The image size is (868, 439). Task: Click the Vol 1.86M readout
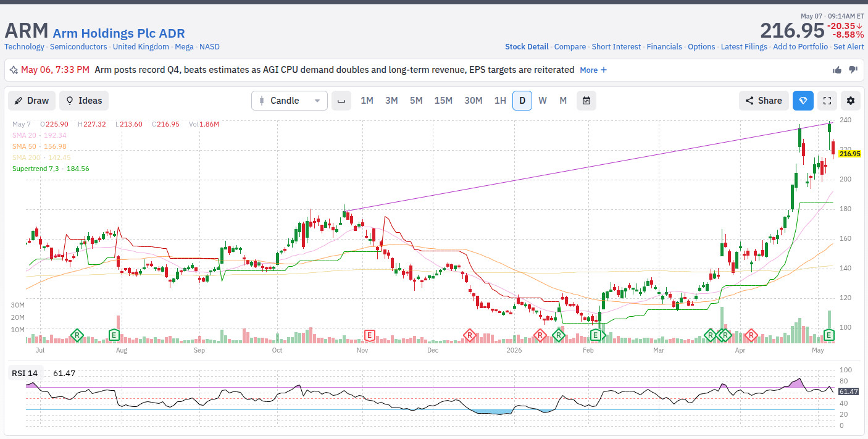204,124
